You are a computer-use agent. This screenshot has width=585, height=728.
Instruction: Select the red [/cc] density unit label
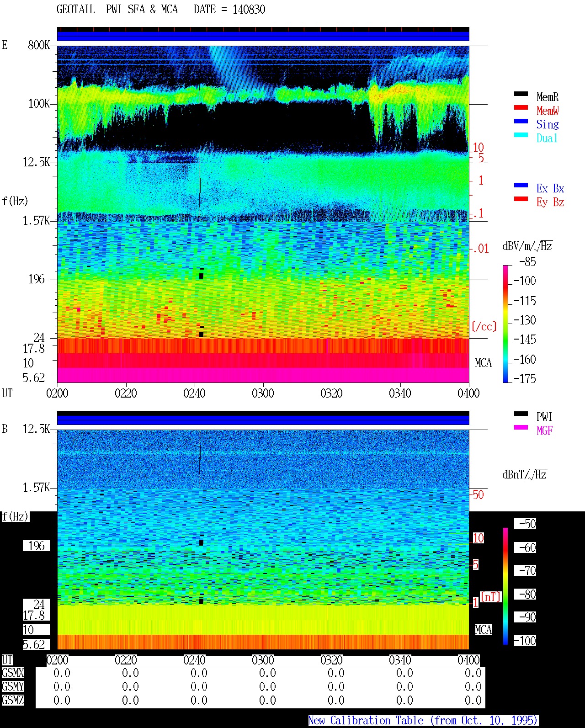pyautogui.click(x=484, y=326)
